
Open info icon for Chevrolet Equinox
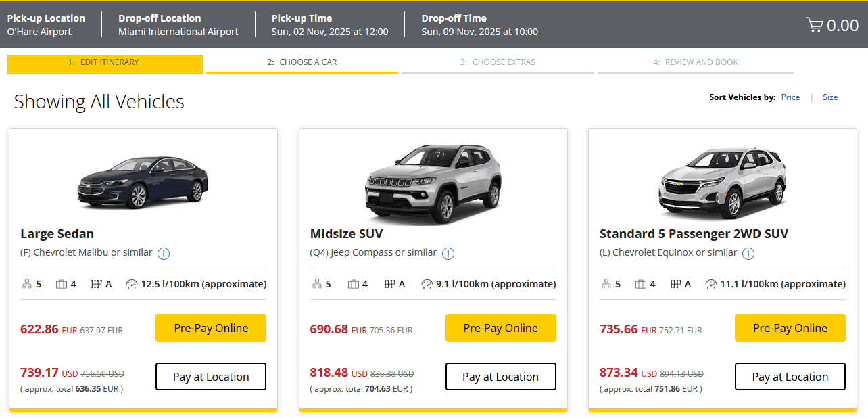(748, 254)
